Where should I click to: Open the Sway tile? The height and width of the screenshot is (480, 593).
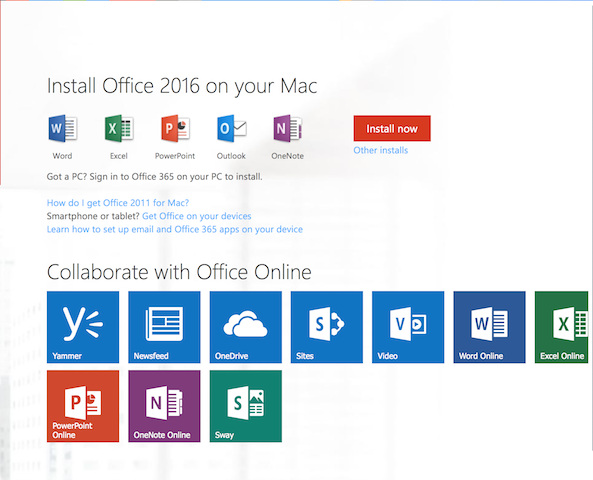click(246, 406)
